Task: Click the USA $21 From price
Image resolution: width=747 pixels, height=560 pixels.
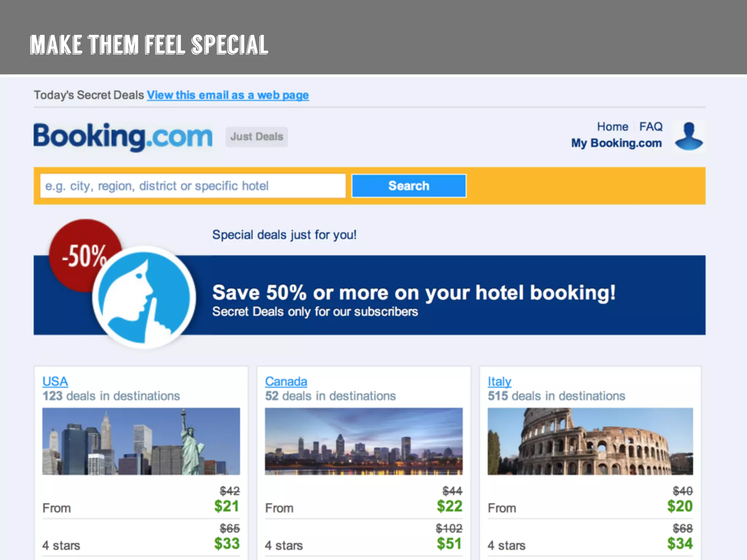Action: [227, 506]
